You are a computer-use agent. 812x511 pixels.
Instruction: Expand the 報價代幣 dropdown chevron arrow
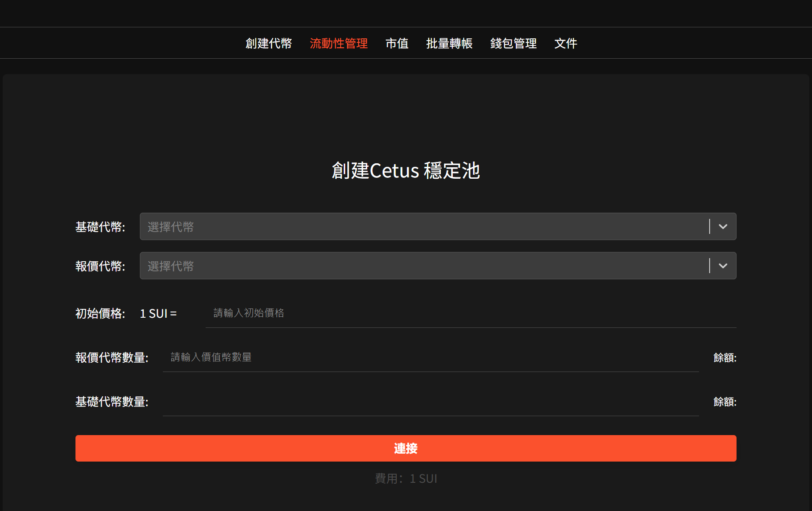point(723,266)
